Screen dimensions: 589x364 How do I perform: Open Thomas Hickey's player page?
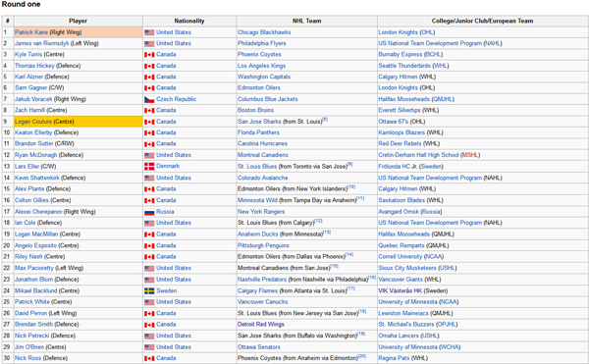(x=34, y=66)
